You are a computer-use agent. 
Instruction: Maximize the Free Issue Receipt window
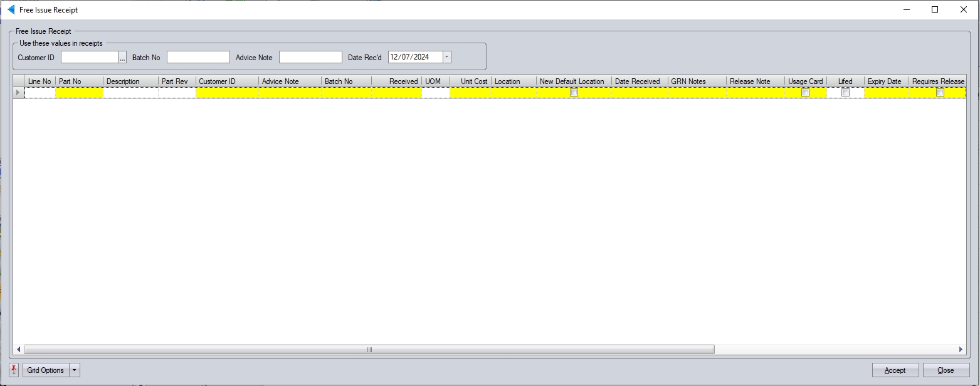pos(935,9)
